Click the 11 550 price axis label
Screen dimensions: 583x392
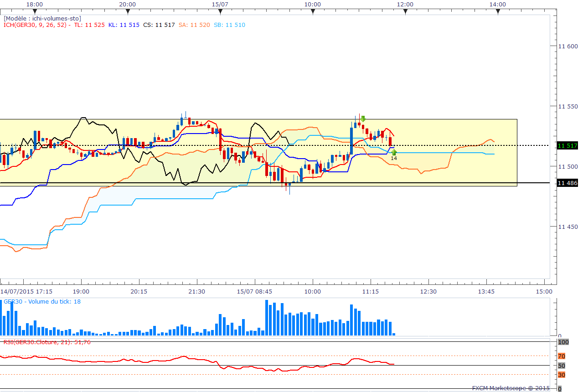click(x=568, y=106)
